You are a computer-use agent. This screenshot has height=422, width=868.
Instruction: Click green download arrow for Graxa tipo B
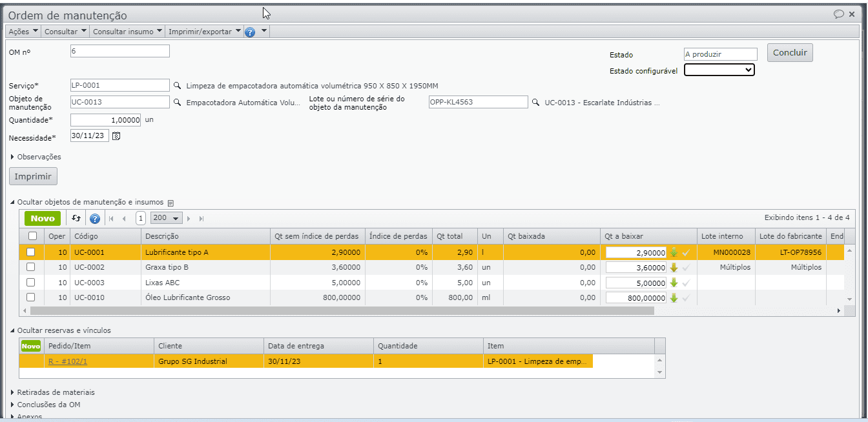click(674, 267)
